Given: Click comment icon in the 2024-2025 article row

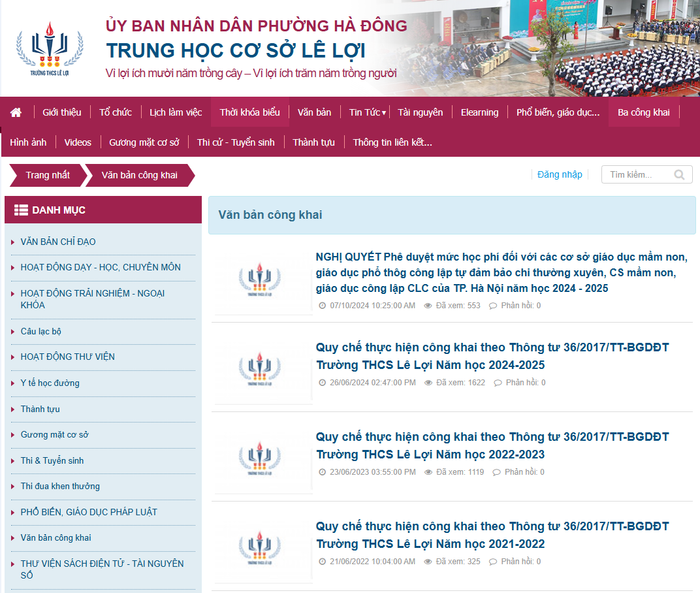Looking at the screenshot, I should [x=498, y=383].
